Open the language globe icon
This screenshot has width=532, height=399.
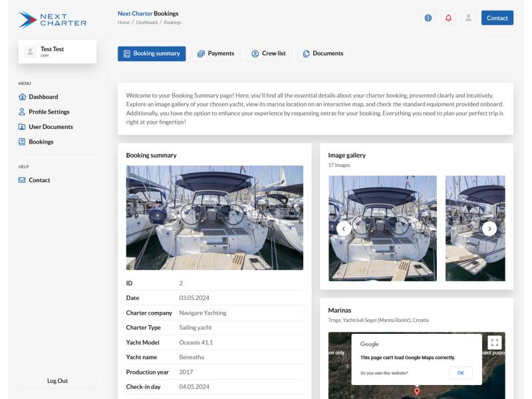[x=428, y=18]
